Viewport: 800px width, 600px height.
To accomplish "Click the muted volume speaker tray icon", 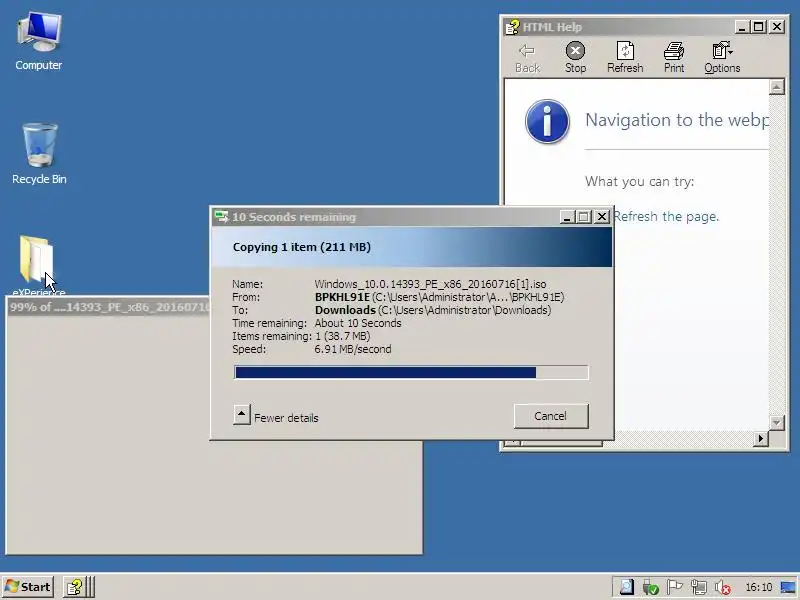I will pos(722,587).
